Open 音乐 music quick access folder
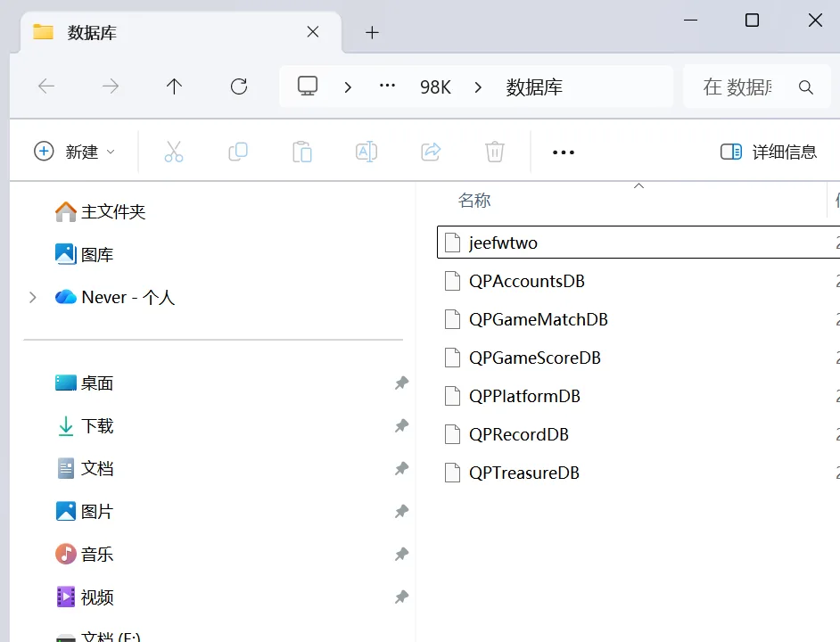840x642 pixels. coord(84,554)
